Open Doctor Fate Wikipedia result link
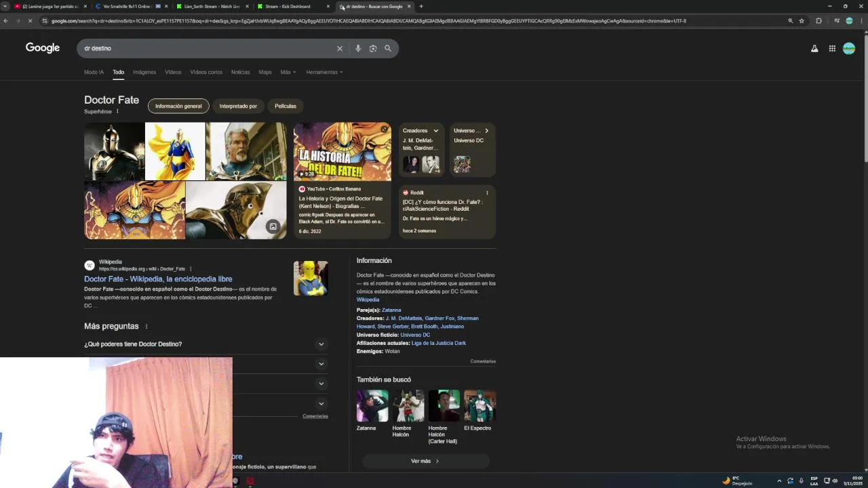 pos(158,279)
